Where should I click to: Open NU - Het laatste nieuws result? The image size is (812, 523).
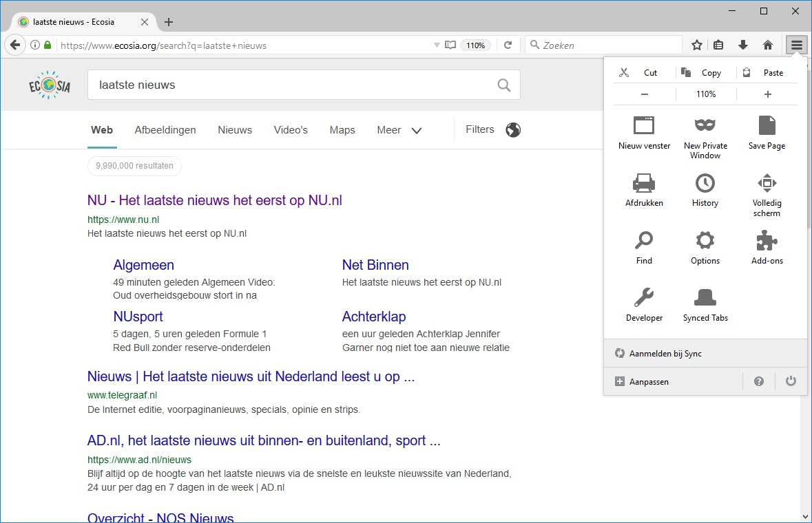click(214, 200)
